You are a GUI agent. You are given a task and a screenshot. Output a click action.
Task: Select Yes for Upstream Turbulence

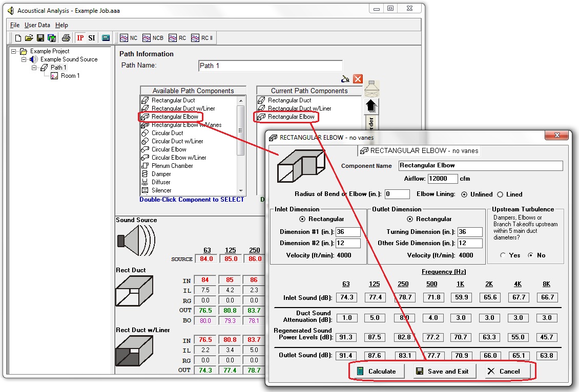pos(503,255)
